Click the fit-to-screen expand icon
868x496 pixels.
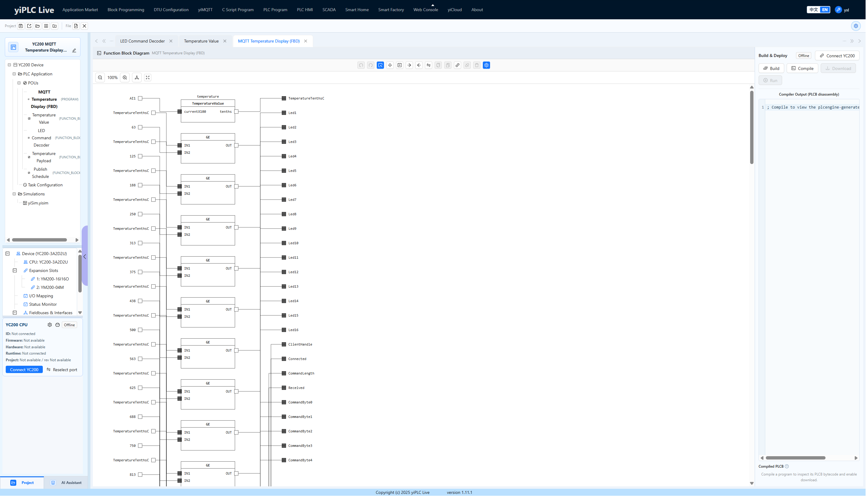(148, 78)
